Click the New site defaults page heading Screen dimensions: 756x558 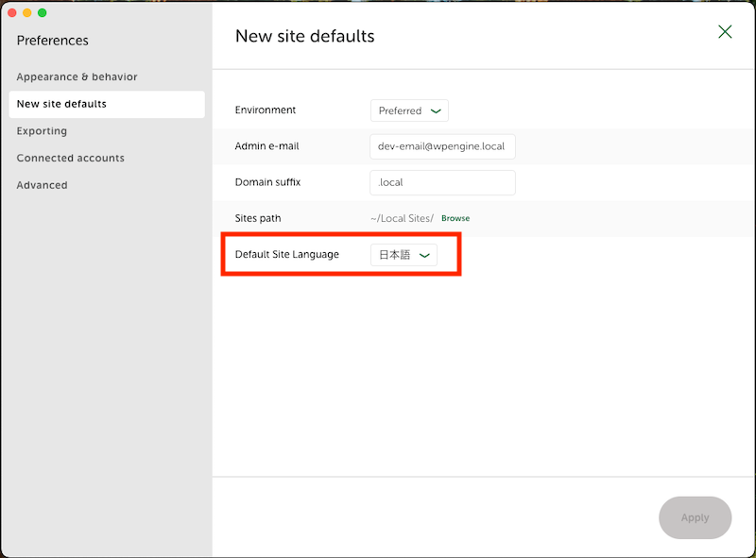pos(304,37)
